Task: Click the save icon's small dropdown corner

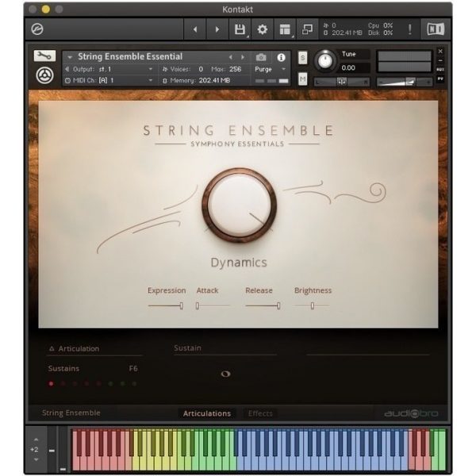Action: coord(248,36)
